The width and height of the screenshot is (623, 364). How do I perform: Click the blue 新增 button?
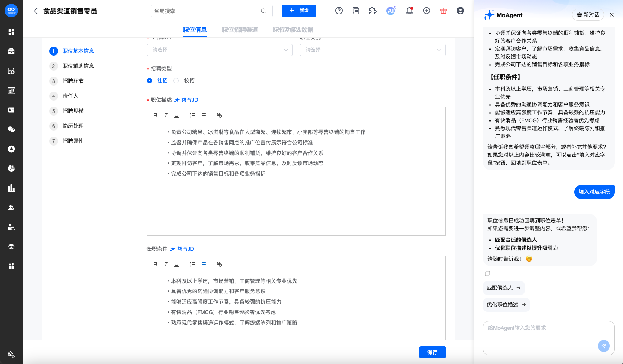pos(299,11)
